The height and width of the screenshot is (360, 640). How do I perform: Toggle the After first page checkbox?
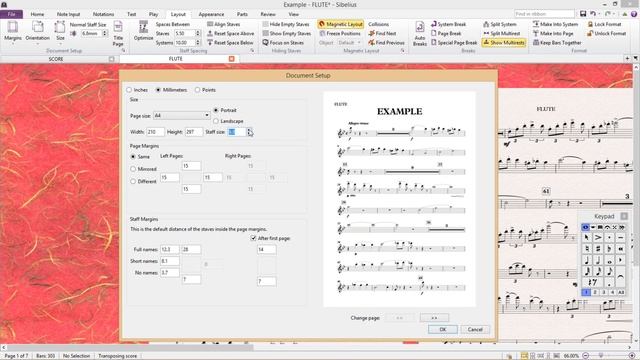pyautogui.click(x=253, y=238)
